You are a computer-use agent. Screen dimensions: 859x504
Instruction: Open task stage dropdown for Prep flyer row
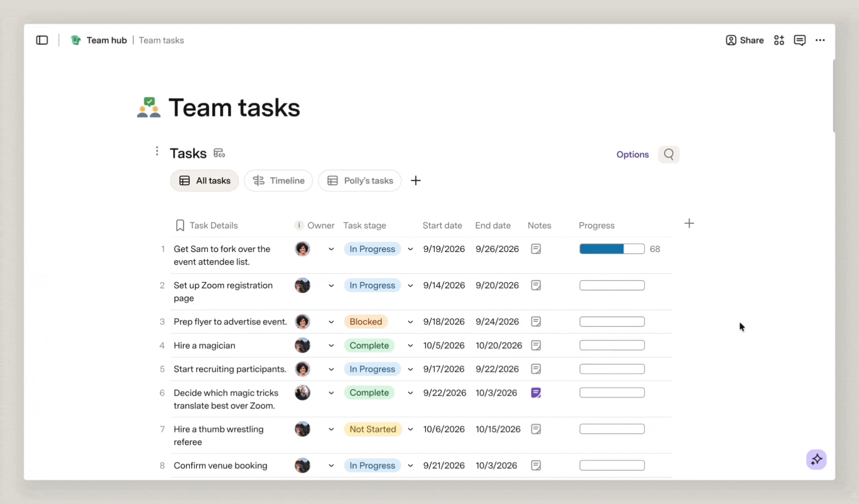[410, 322]
